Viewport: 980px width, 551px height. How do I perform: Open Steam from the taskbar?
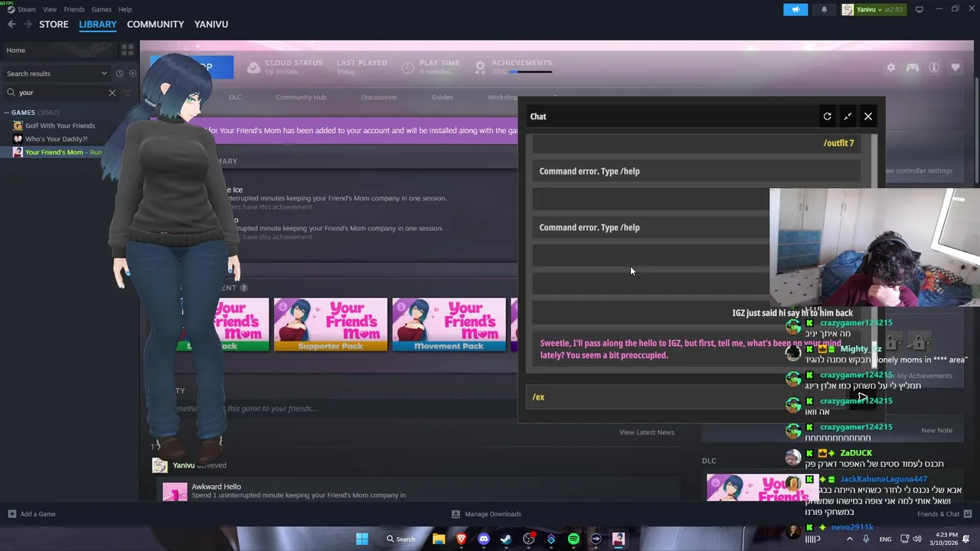pos(506,539)
